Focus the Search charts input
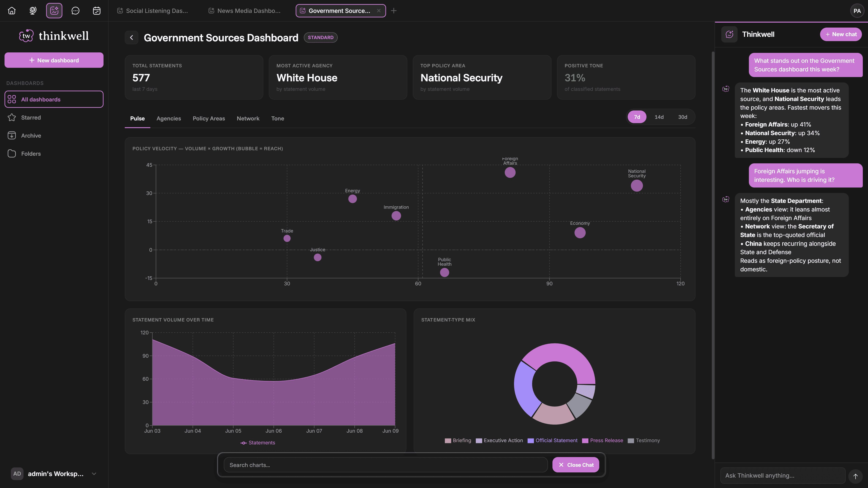Screen dimensions: 868x488 385,465
